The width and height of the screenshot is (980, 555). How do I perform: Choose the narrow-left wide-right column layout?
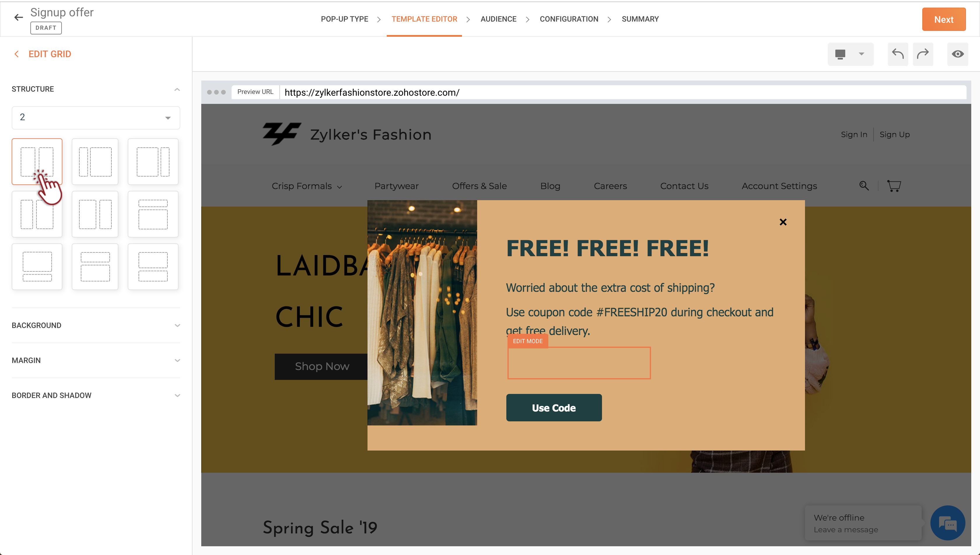coord(95,162)
